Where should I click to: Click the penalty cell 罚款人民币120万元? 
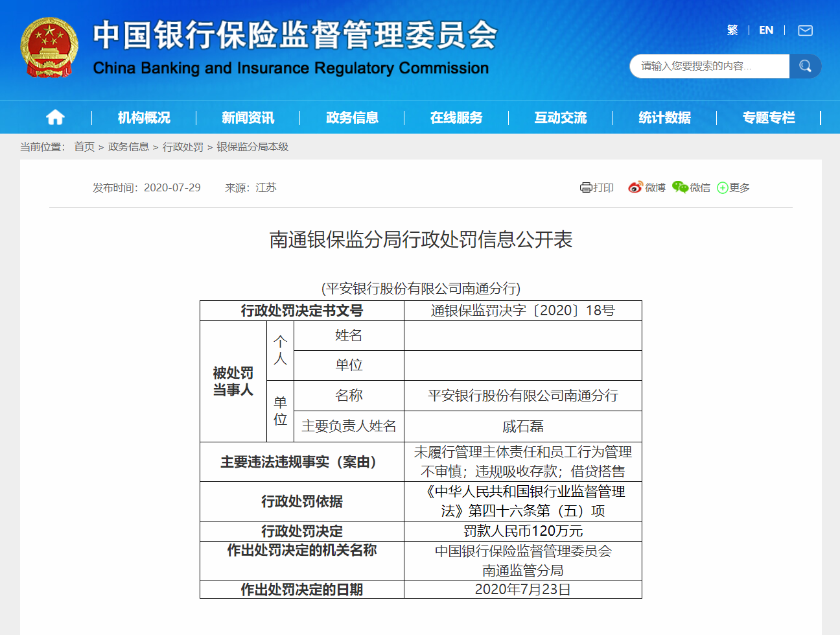(x=523, y=531)
